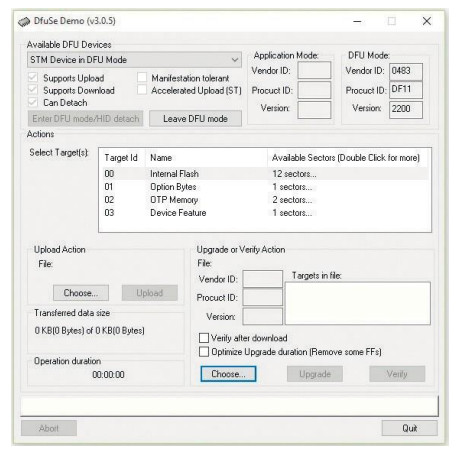Click DFU Mode Vendor ID field 0483
Image resolution: width=458 pixels, height=449 pixels.
[406, 72]
